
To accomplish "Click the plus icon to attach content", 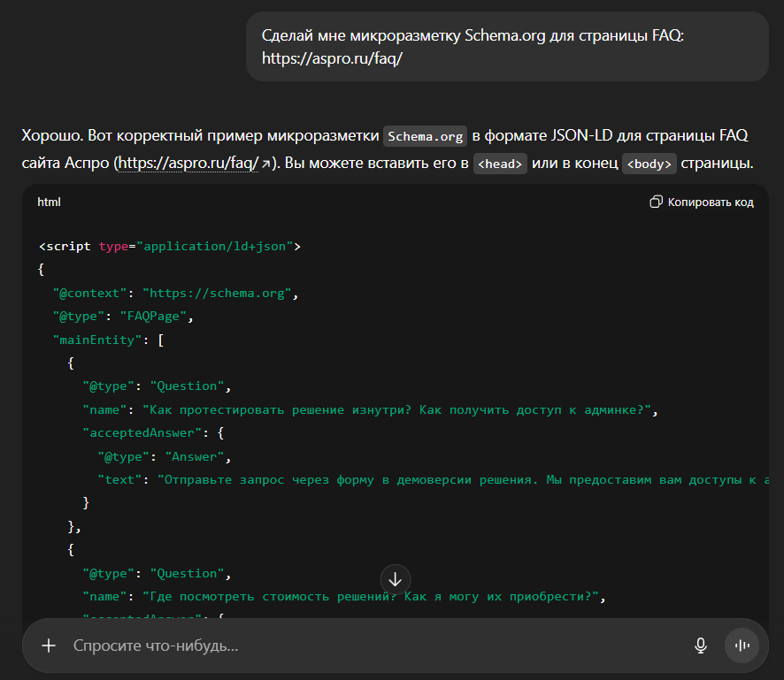I will [x=49, y=646].
